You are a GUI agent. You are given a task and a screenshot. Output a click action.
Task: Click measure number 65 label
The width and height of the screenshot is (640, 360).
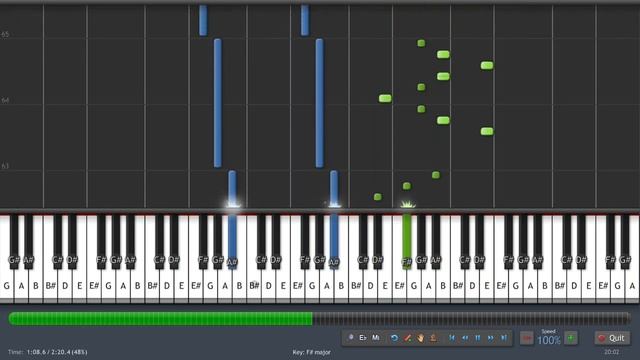click(x=5, y=34)
